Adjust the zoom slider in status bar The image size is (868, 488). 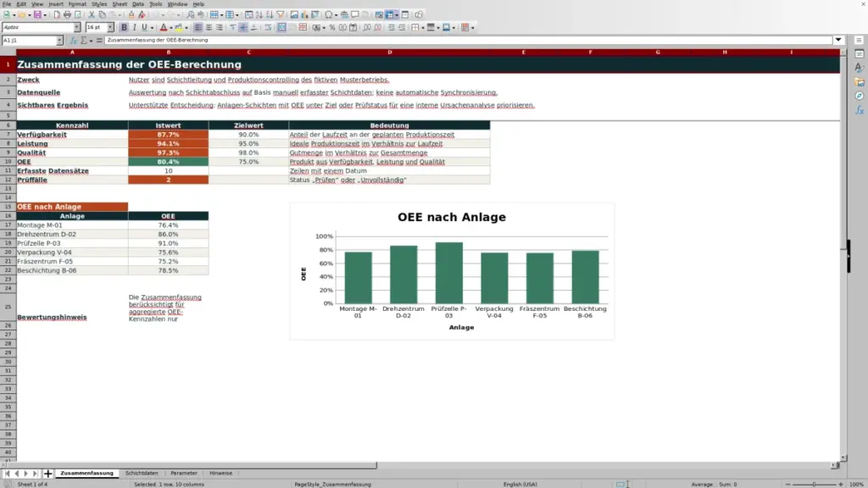(814, 485)
